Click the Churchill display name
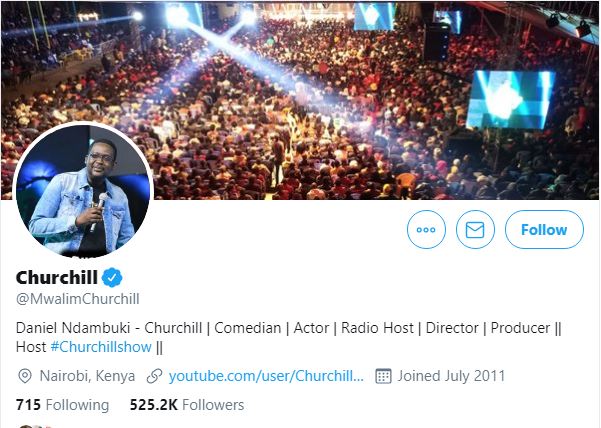The width and height of the screenshot is (601, 428). click(x=56, y=277)
